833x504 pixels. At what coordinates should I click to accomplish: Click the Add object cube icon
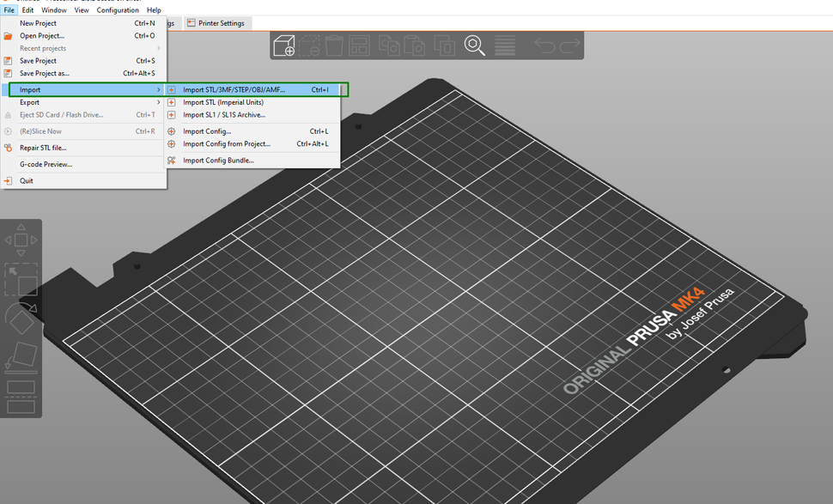click(284, 46)
